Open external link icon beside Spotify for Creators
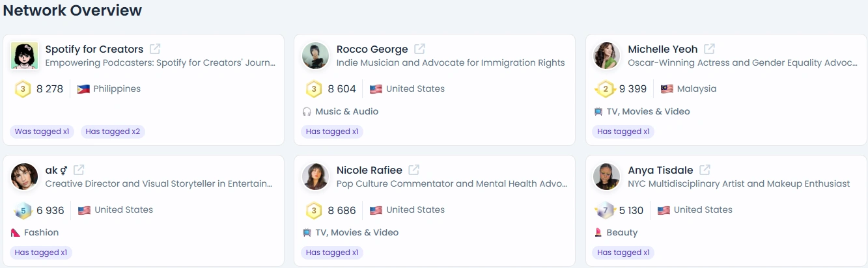 [155, 49]
